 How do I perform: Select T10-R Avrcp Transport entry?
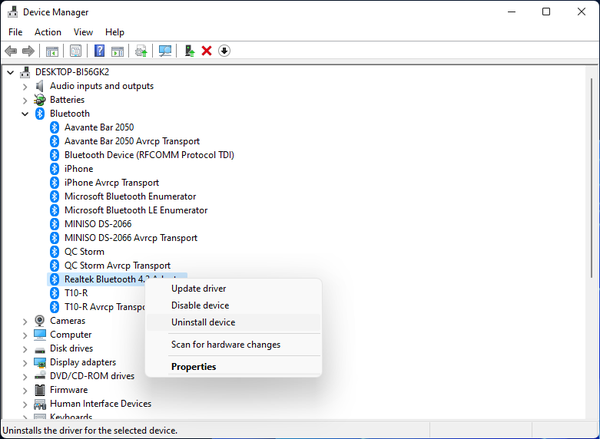tap(104, 307)
